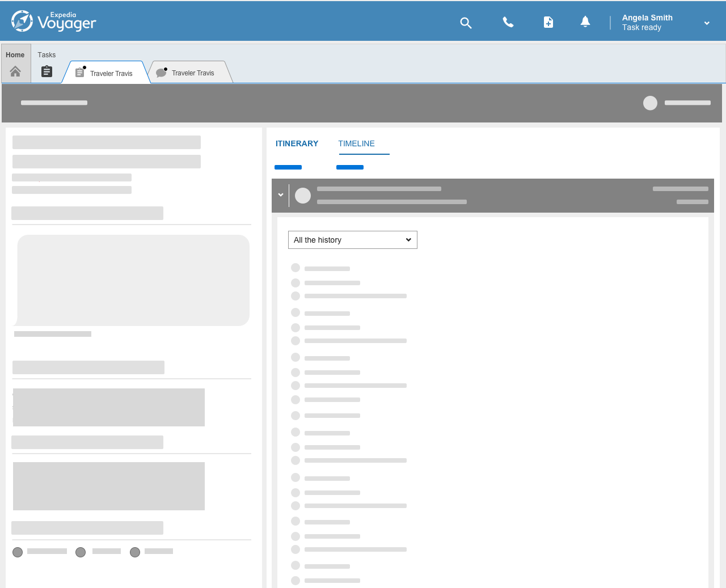726x588 pixels.
Task: Click the blue bar under ITINERARY
Action: (288, 167)
